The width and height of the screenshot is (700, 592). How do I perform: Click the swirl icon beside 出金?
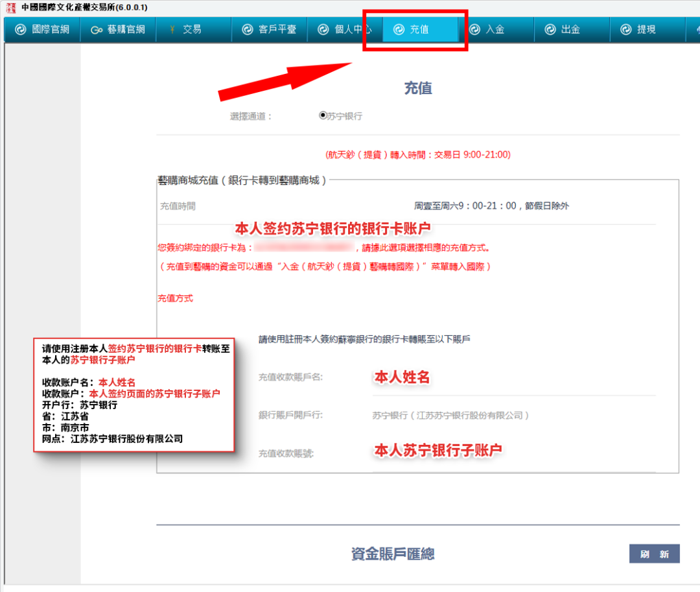pyautogui.click(x=550, y=29)
